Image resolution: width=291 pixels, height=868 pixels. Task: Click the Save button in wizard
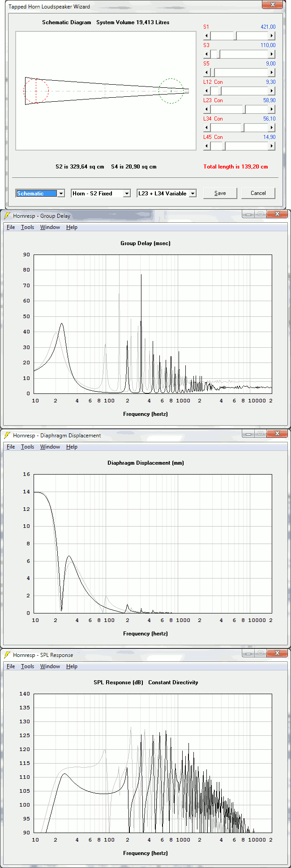coord(220,193)
